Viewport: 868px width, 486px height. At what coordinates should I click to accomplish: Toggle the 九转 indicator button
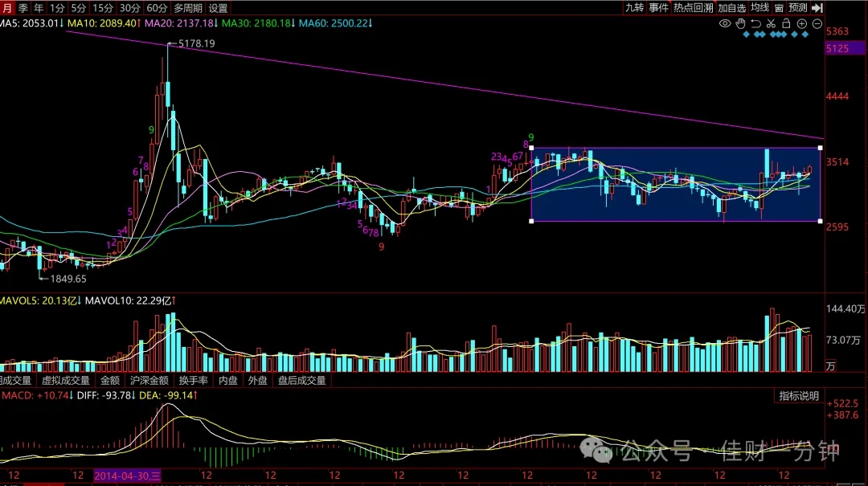point(634,8)
